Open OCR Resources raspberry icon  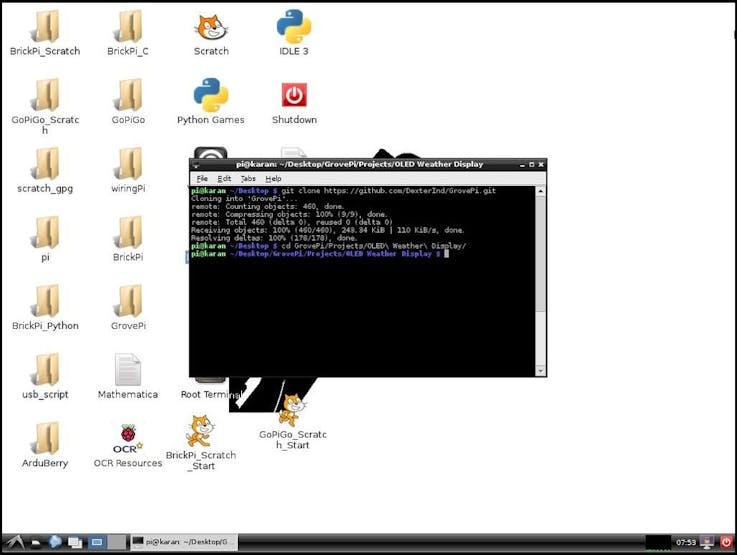point(128,439)
